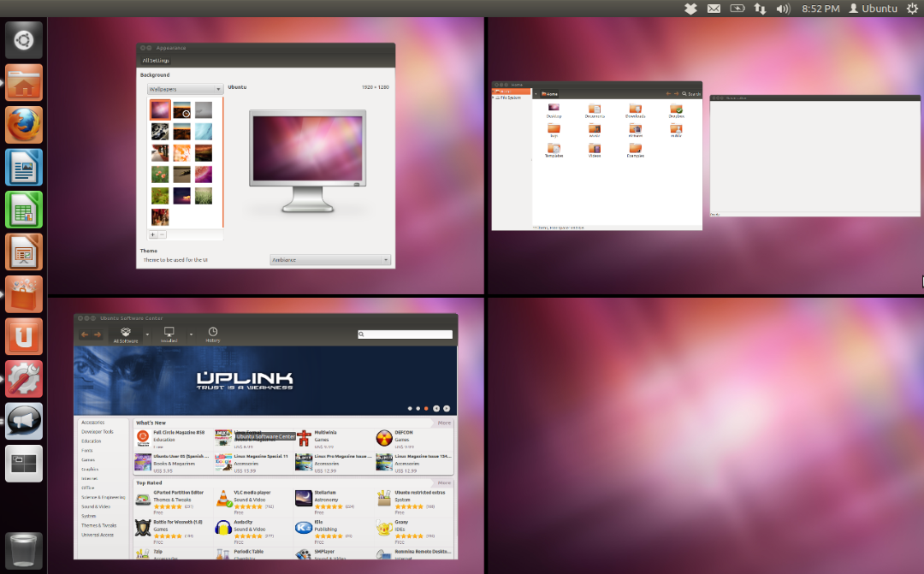Image resolution: width=924 pixels, height=574 pixels.
Task: Open the Ambiance theme dropdown
Action: [x=330, y=260]
